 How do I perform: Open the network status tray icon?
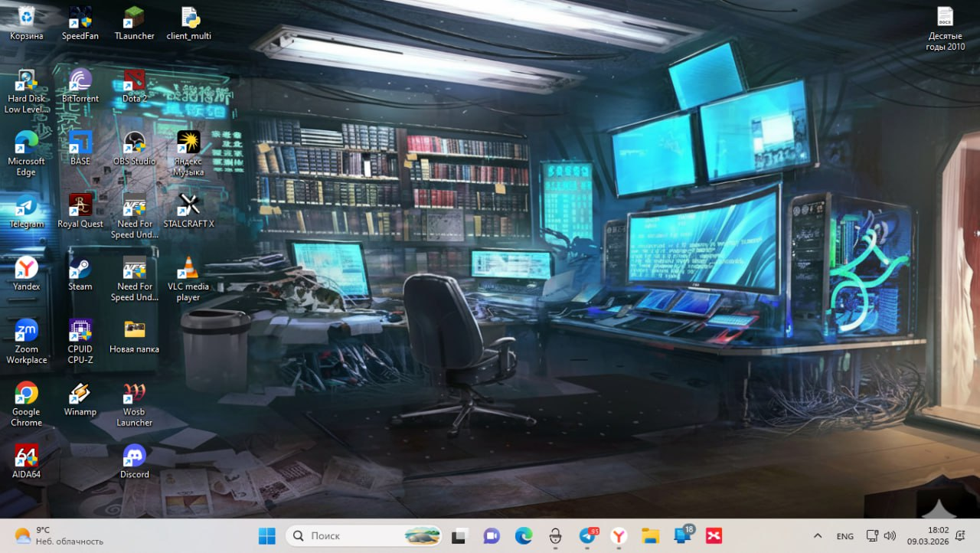point(872,536)
